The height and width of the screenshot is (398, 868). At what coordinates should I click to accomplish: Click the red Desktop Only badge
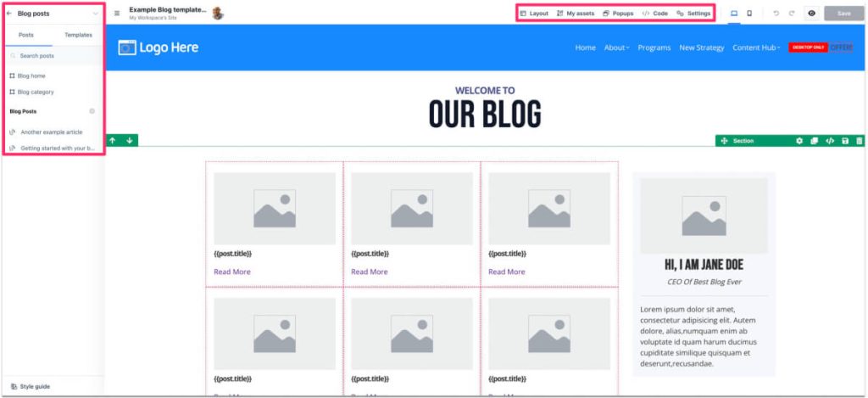(808, 48)
